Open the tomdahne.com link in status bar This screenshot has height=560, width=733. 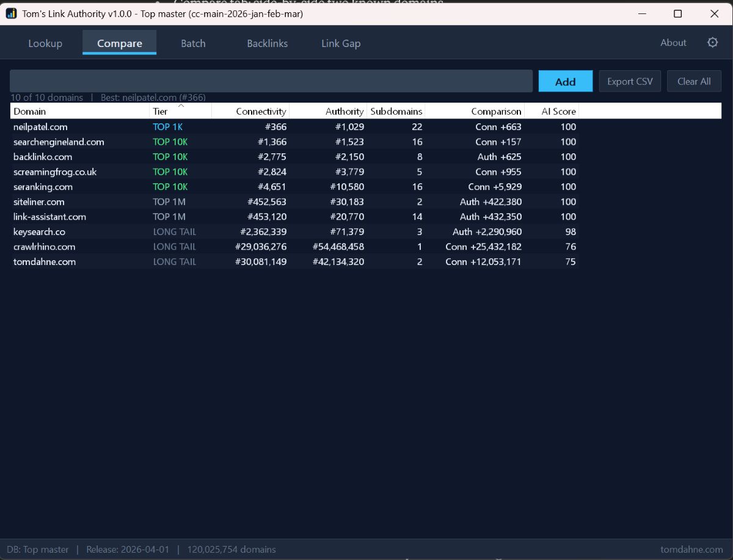click(691, 550)
